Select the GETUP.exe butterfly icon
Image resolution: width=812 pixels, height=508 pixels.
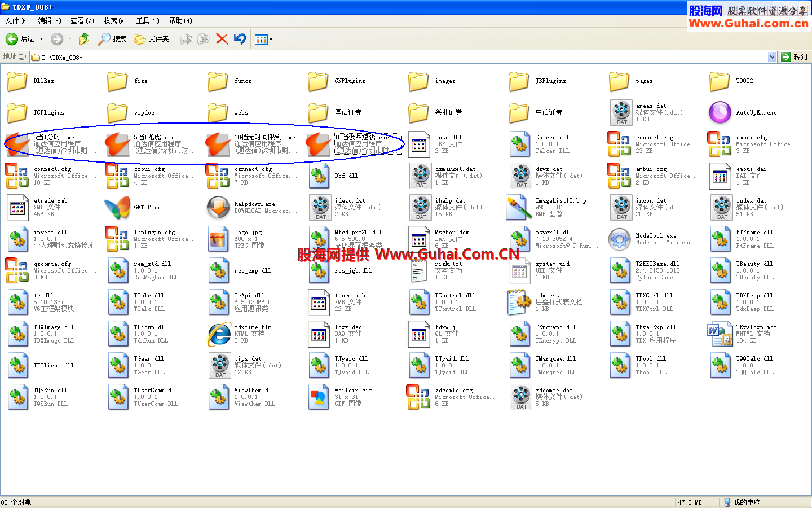pyautogui.click(x=117, y=208)
